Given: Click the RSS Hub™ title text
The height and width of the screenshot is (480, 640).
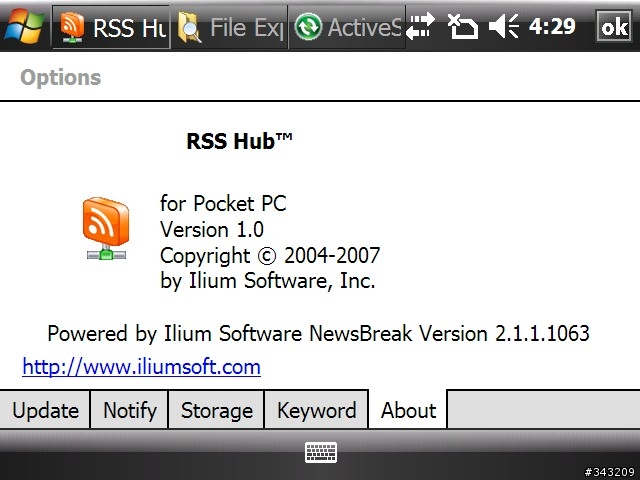Looking at the screenshot, I should coord(239,141).
